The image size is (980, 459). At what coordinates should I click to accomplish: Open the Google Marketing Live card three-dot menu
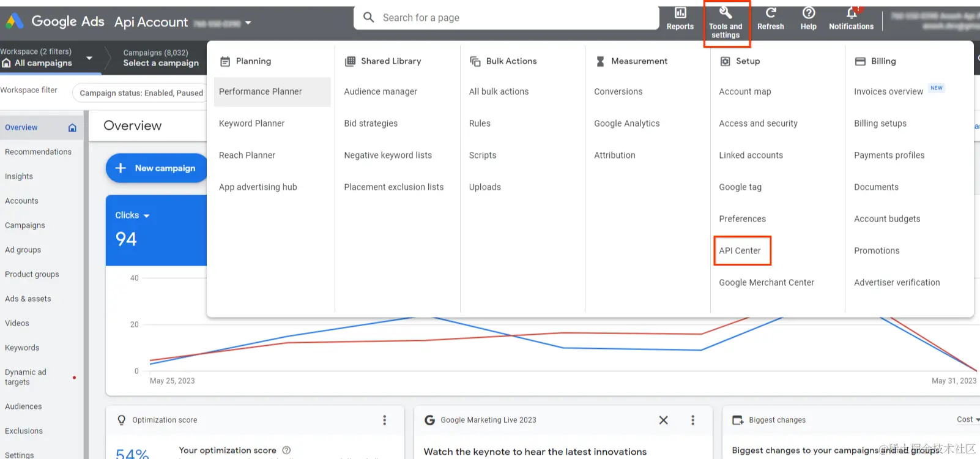click(x=692, y=420)
